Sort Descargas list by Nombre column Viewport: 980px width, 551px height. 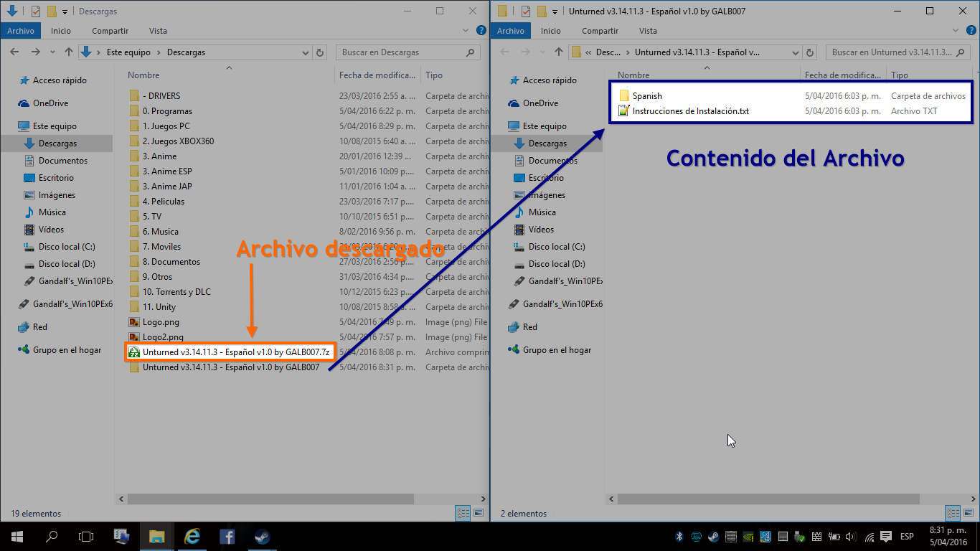tap(143, 75)
